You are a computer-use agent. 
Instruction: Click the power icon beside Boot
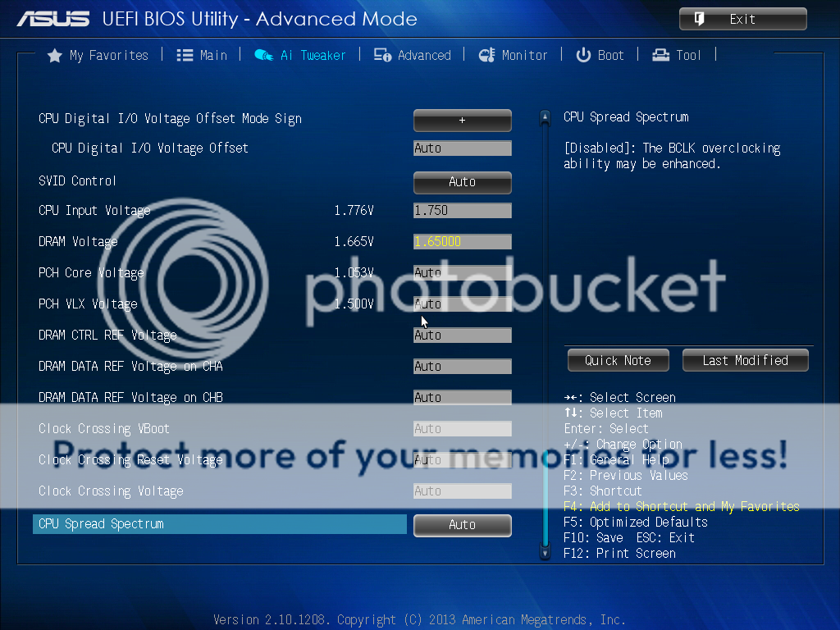(x=583, y=56)
